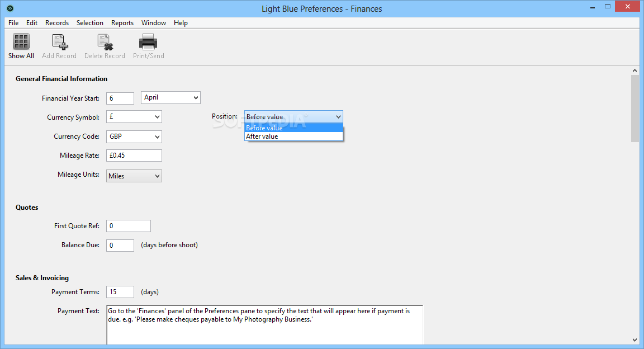Click the 'Sales & Invoicing' heading
This screenshot has width=644, height=349.
[x=42, y=279]
